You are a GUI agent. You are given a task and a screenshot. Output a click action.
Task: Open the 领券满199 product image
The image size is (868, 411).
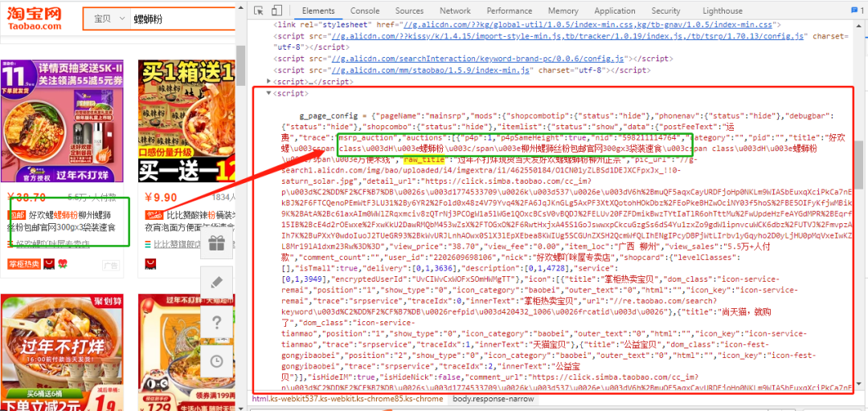[x=186, y=352]
